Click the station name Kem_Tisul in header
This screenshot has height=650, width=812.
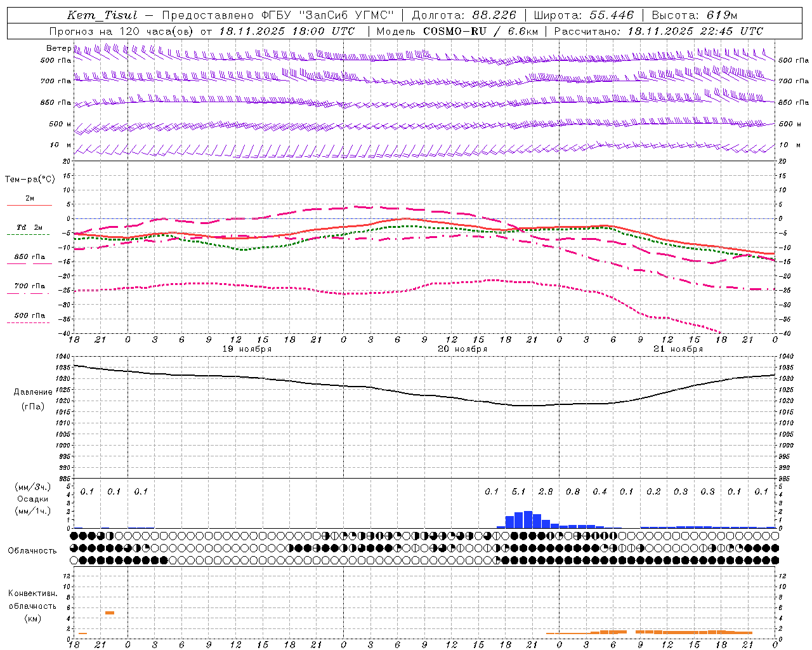pyautogui.click(x=102, y=15)
